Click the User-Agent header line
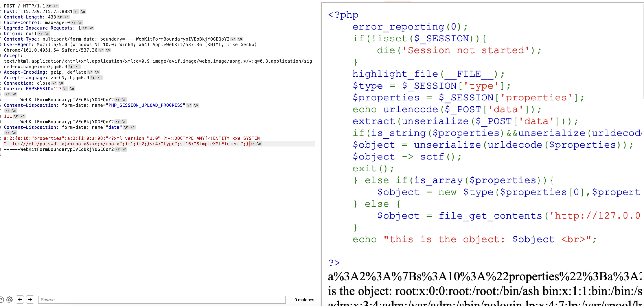 (130, 45)
